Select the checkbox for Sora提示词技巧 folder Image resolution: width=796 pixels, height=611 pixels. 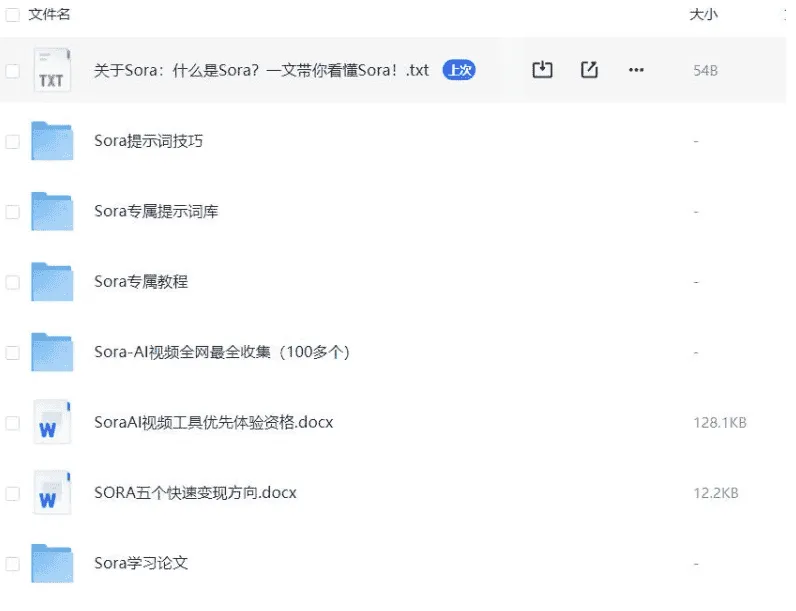(x=13, y=142)
